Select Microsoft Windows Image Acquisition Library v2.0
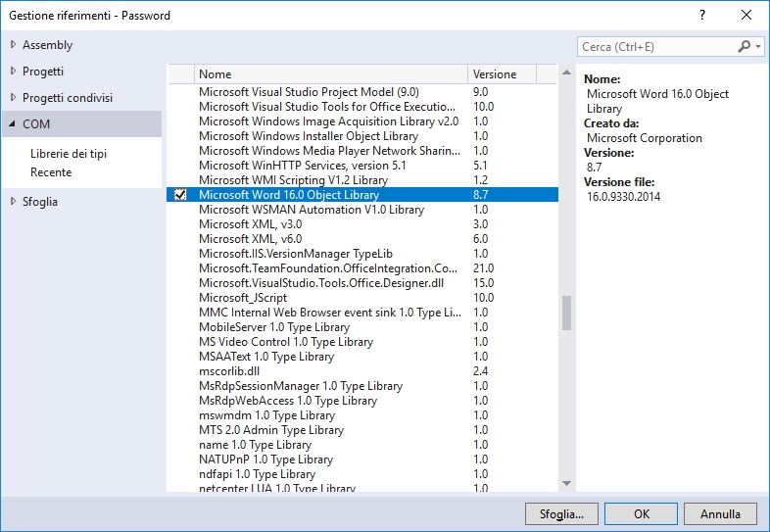 tap(361, 121)
